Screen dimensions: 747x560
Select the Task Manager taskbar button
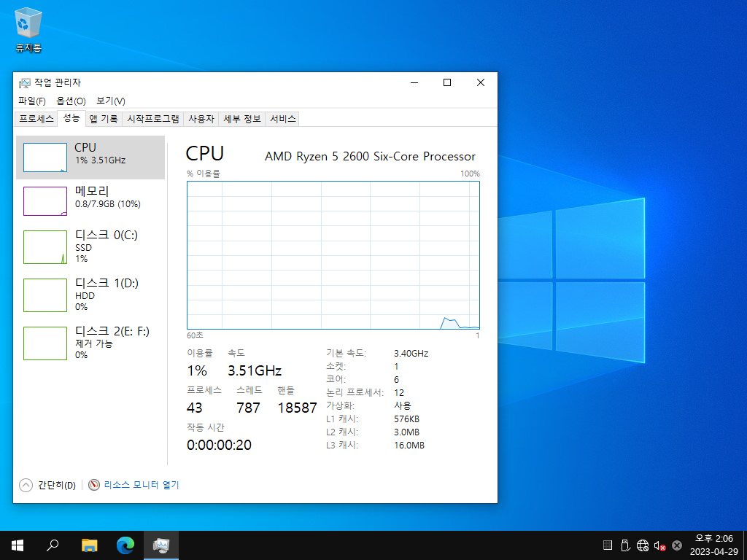[161, 545]
